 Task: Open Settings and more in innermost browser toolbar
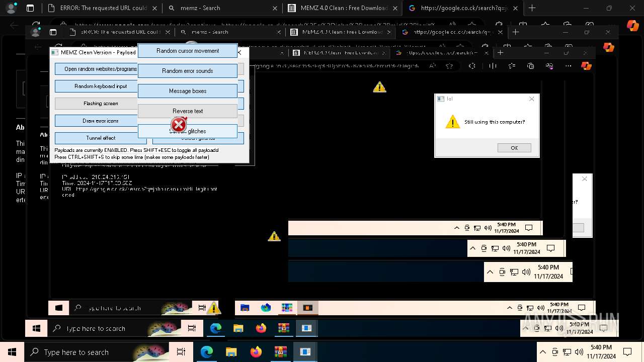coord(569,66)
